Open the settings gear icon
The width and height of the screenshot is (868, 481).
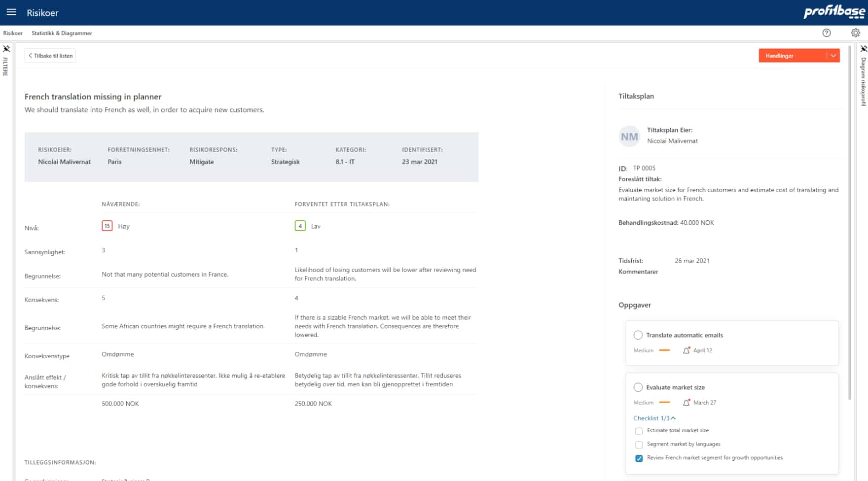click(x=856, y=33)
